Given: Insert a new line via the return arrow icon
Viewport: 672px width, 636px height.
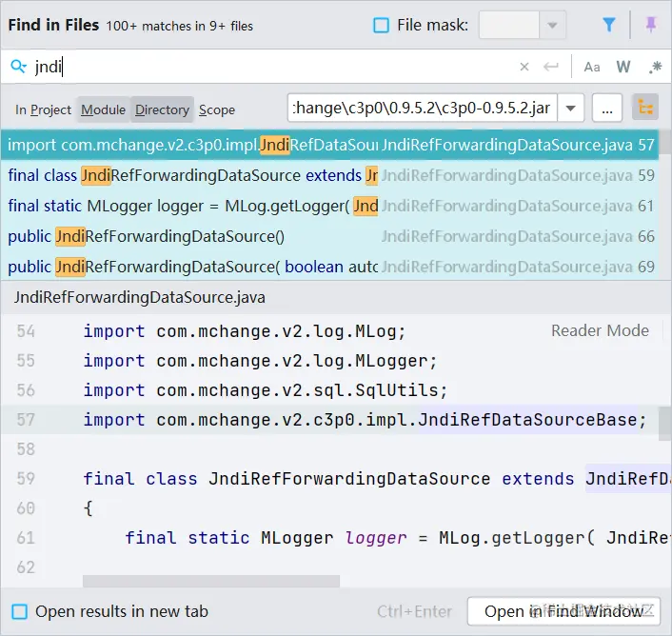Looking at the screenshot, I should point(551,67).
